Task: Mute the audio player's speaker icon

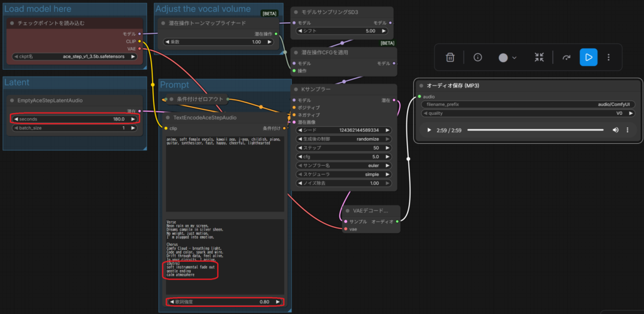Action: click(x=614, y=130)
